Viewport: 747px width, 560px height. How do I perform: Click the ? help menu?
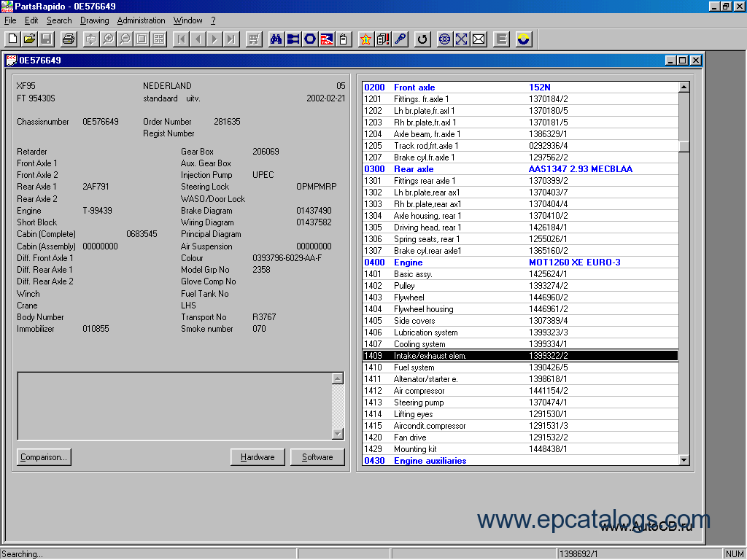pyautogui.click(x=213, y=20)
